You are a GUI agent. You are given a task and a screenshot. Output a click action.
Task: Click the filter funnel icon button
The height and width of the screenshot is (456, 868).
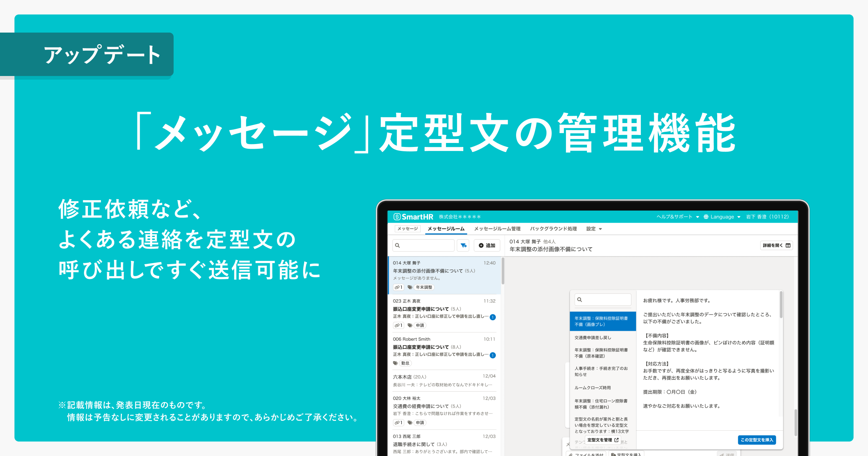(463, 245)
